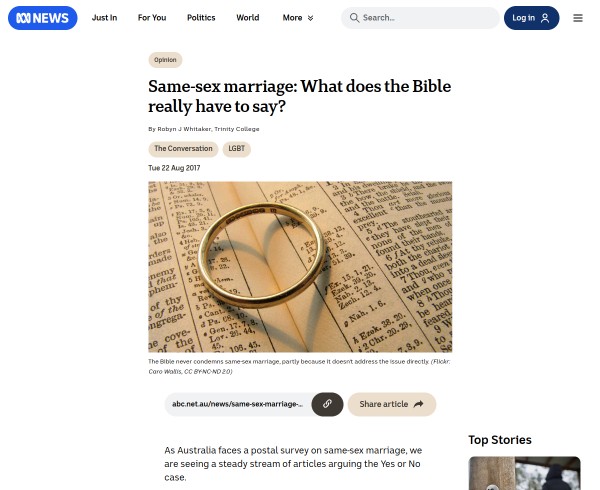Viewport: 600px width, 490px height.
Task: Open the More navigation menu
Action: point(298,18)
